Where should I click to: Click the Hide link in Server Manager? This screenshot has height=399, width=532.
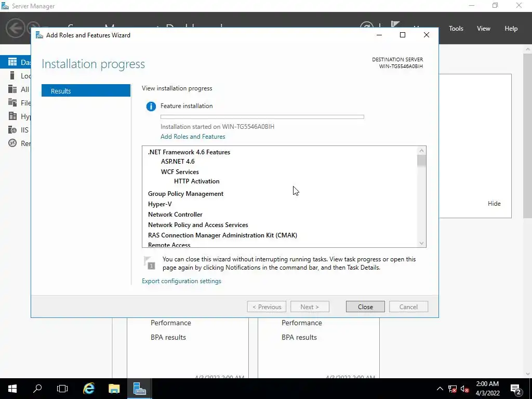(x=494, y=204)
